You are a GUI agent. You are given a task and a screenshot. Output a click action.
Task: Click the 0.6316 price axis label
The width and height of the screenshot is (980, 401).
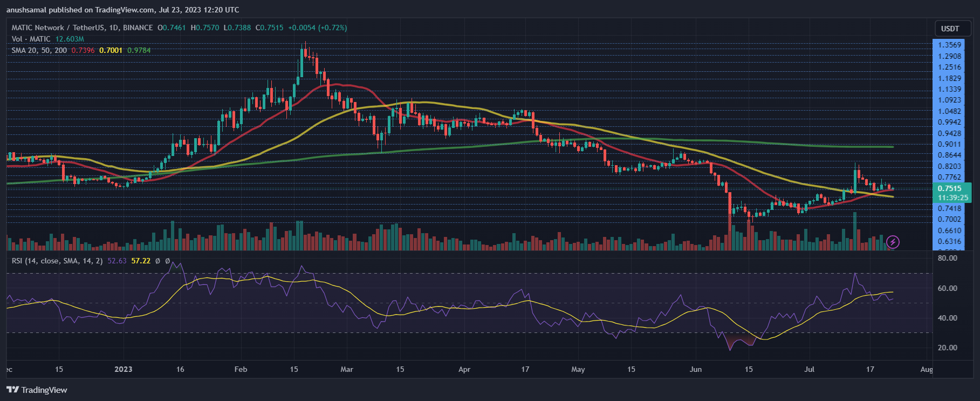tap(950, 241)
